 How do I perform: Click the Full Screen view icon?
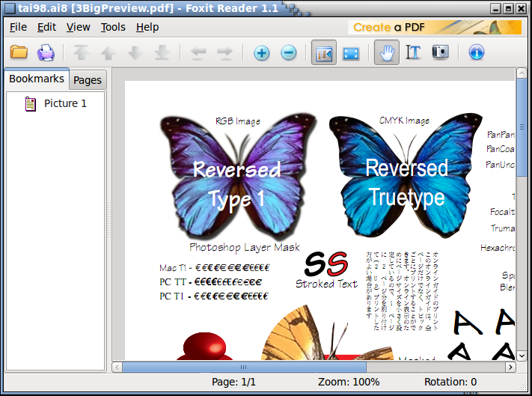(x=351, y=53)
